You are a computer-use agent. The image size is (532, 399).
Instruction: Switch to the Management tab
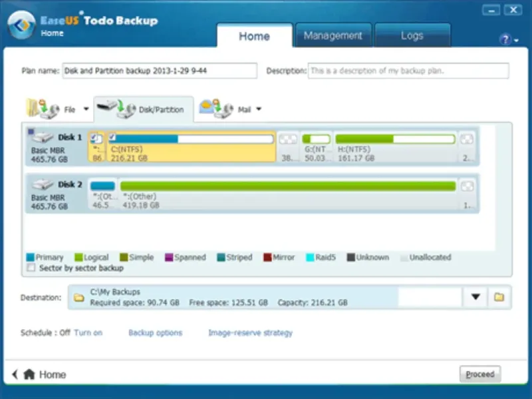(x=333, y=35)
